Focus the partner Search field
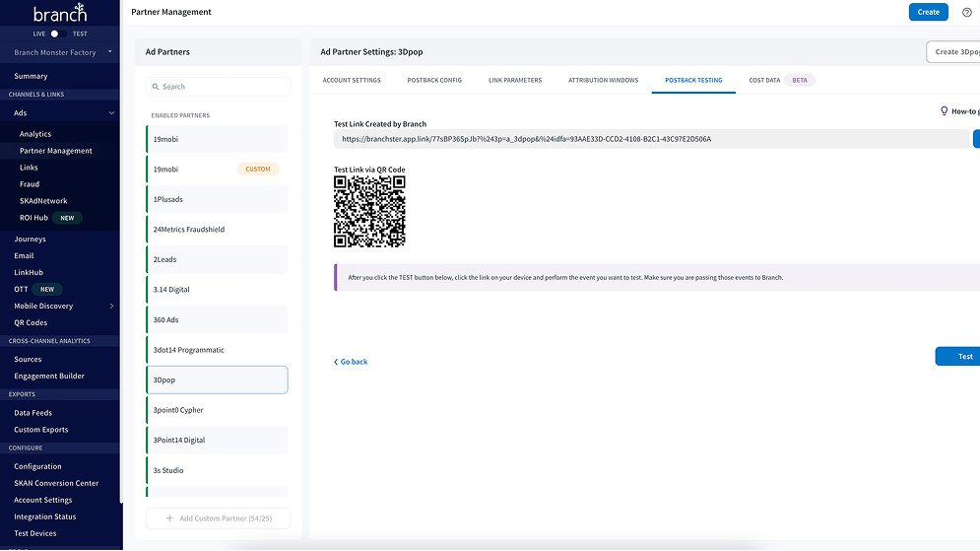Viewport: 980px width, 551px height. pos(218,87)
